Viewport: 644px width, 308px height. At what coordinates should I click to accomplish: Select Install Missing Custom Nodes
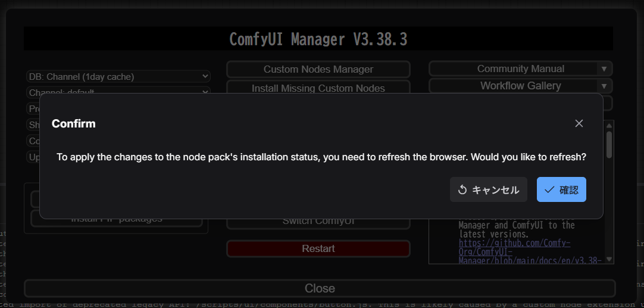tap(318, 88)
